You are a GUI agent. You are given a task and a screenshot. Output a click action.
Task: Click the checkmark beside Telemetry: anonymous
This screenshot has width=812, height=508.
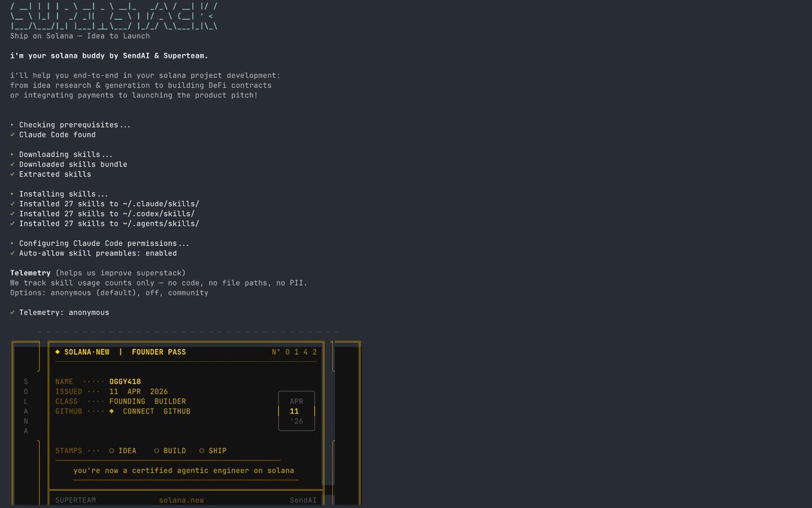click(x=13, y=312)
